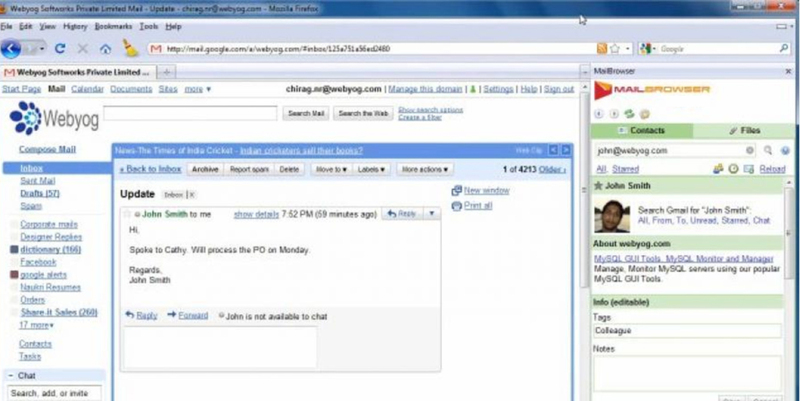Open the Firefox home page icon
The image size is (800, 401).
tap(105, 49)
